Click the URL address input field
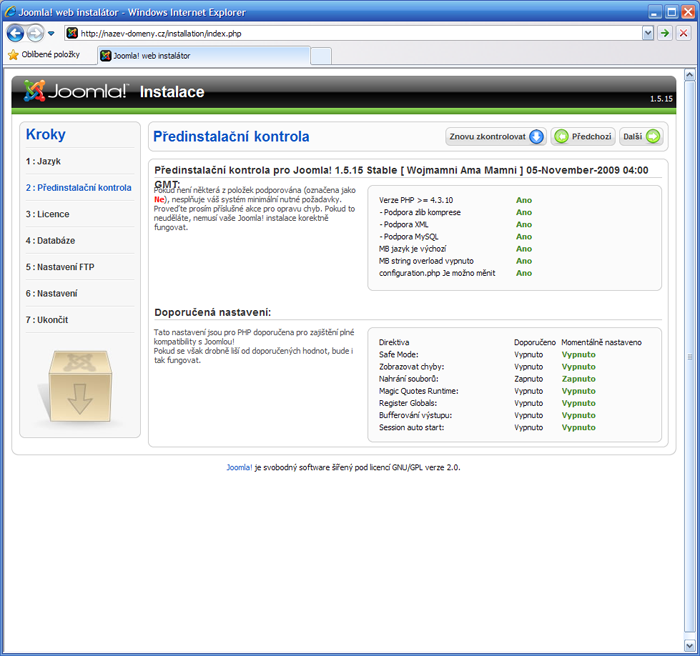This screenshot has width=700, height=656. (x=350, y=33)
